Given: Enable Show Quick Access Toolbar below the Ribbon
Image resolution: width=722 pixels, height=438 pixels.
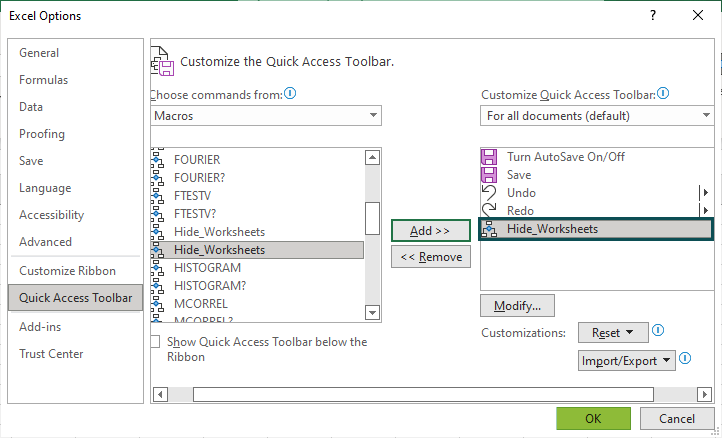Looking at the screenshot, I should (155, 341).
